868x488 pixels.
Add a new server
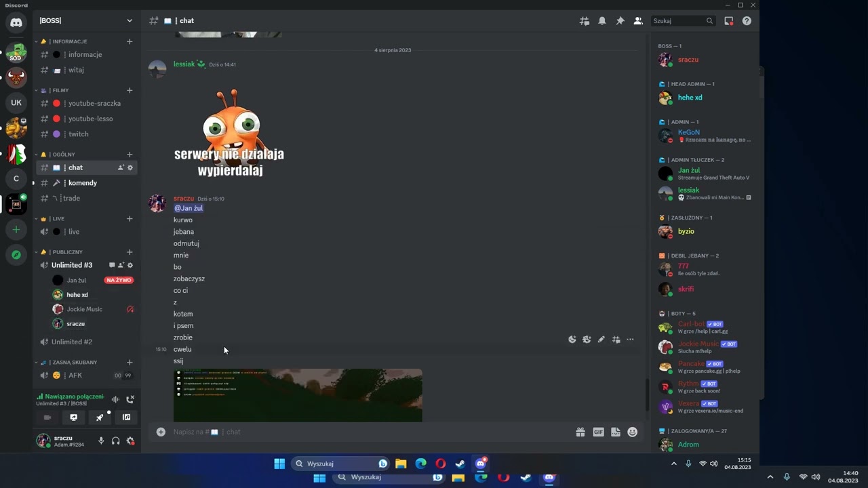16,230
